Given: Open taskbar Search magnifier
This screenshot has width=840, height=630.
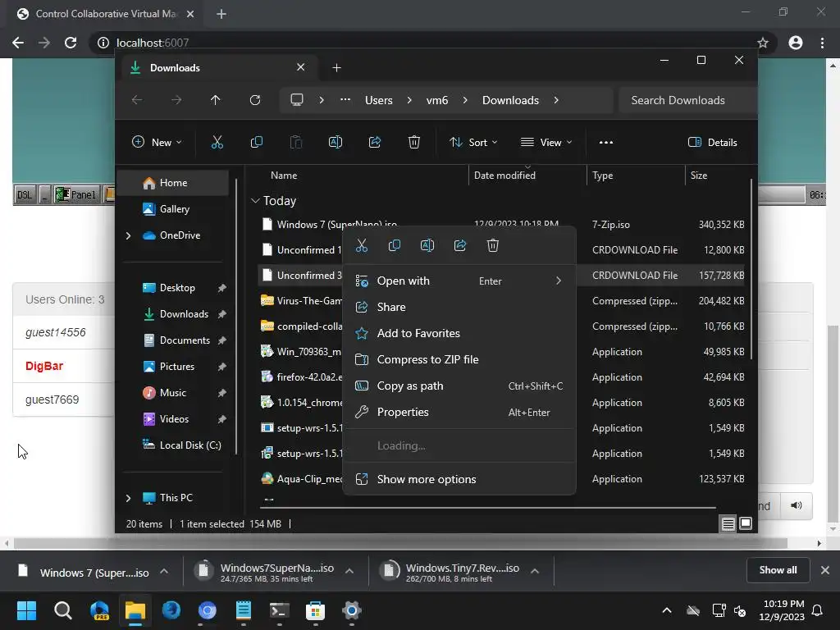Looking at the screenshot, I should coord(62,610).
